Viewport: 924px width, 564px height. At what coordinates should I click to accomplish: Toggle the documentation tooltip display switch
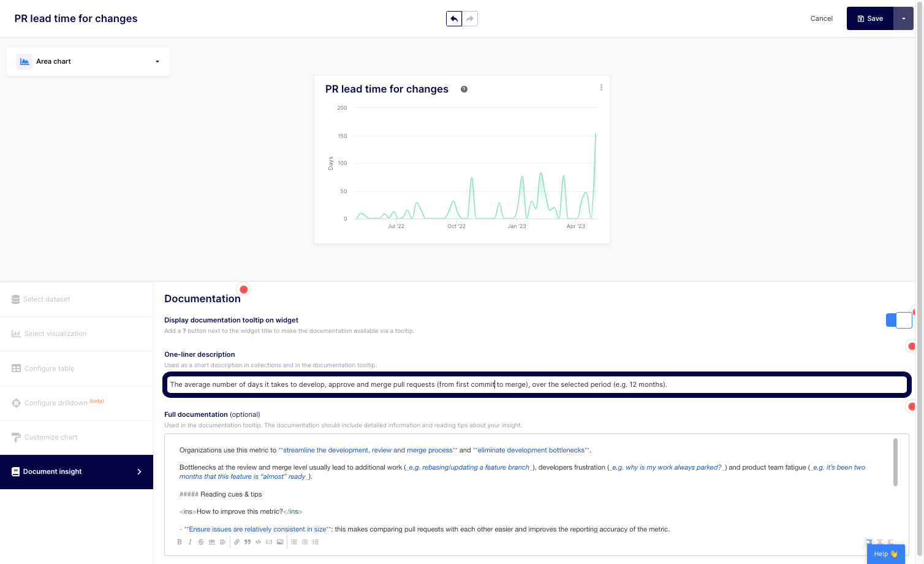click(x=898, y=320)
